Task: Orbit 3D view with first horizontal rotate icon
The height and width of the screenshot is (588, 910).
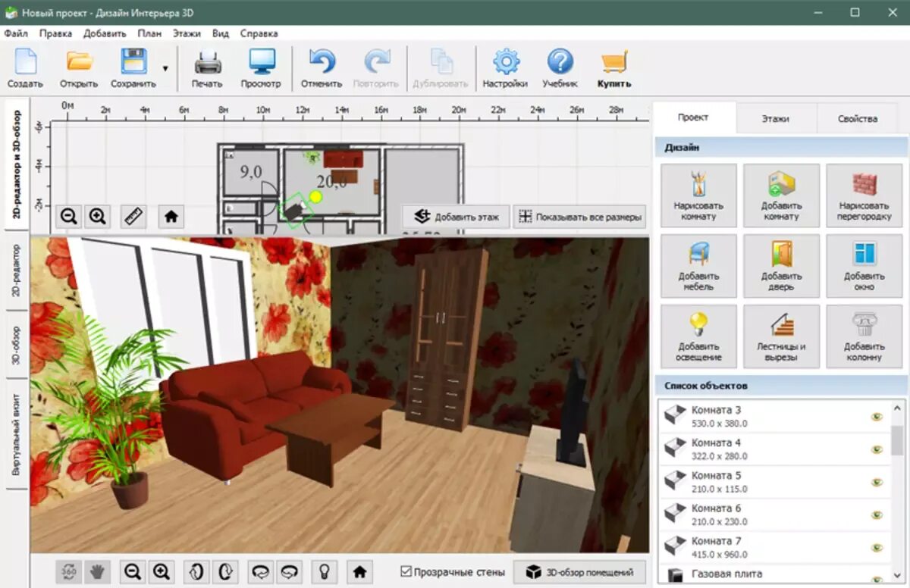Action: coord(261,571)
